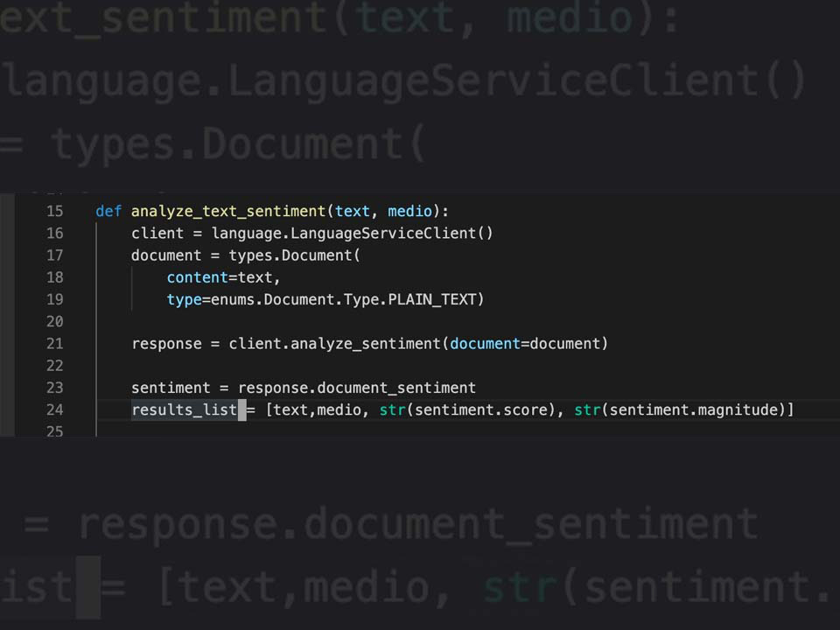The image size is (840, 630).
Task: Click the medio parameter in definition
Action: click(x=409, y=211)
